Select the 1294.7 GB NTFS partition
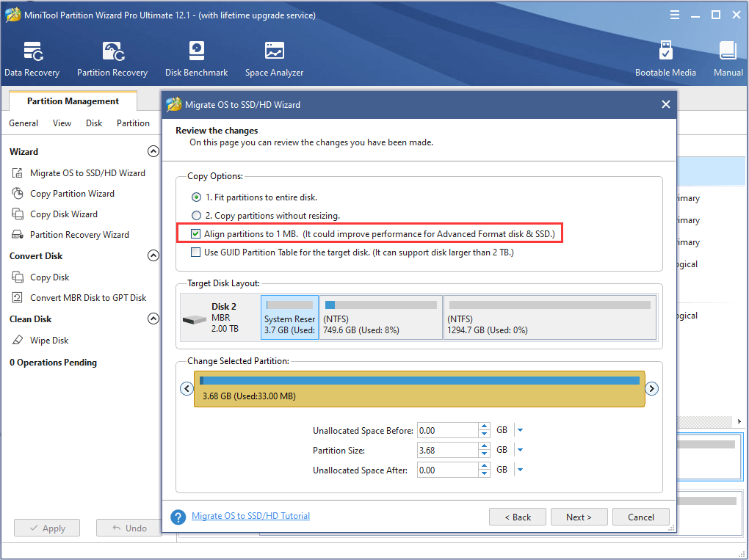Screen dimensions: 749x560 click(x=550, y=318)
